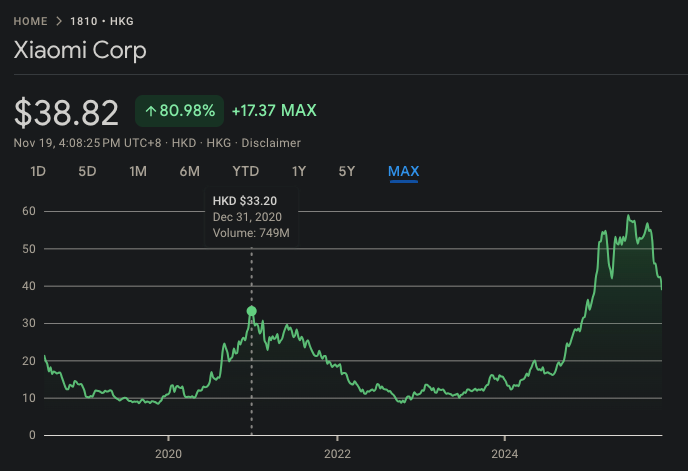688x471 pixels.
Task: Click the 2024 label on the x-axis
Action: 505,451
